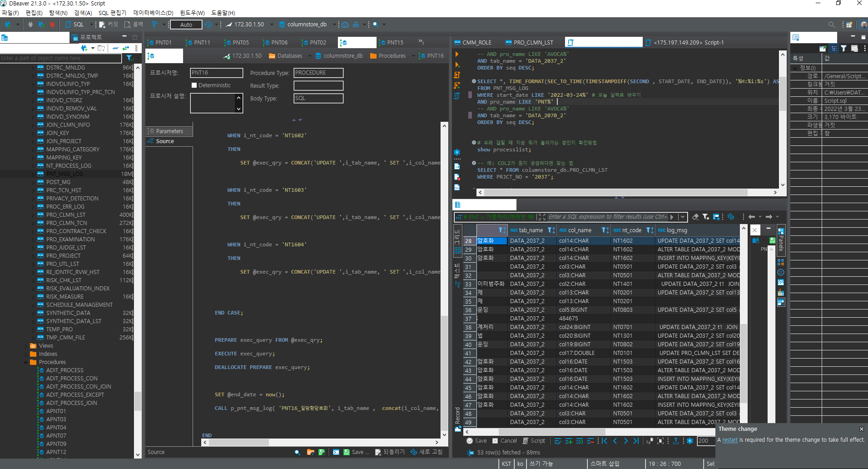Click the disconnect red plug icon
The image size is (868, 469).
[52, 25]
